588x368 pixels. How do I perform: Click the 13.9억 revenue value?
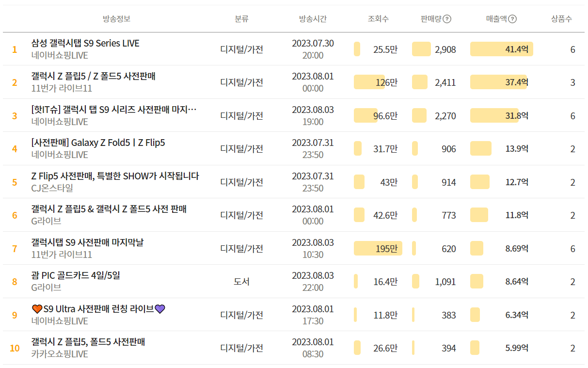point(517,149)
